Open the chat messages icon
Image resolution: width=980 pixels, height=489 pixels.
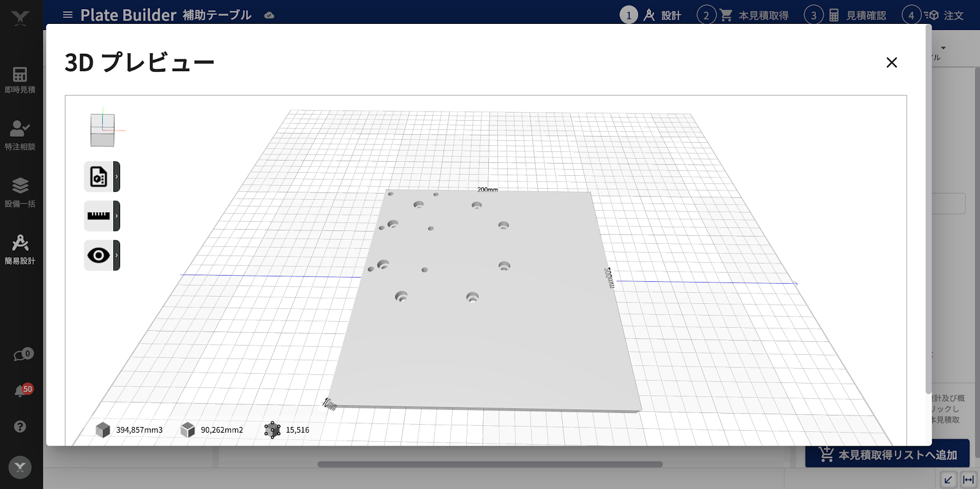23,355
